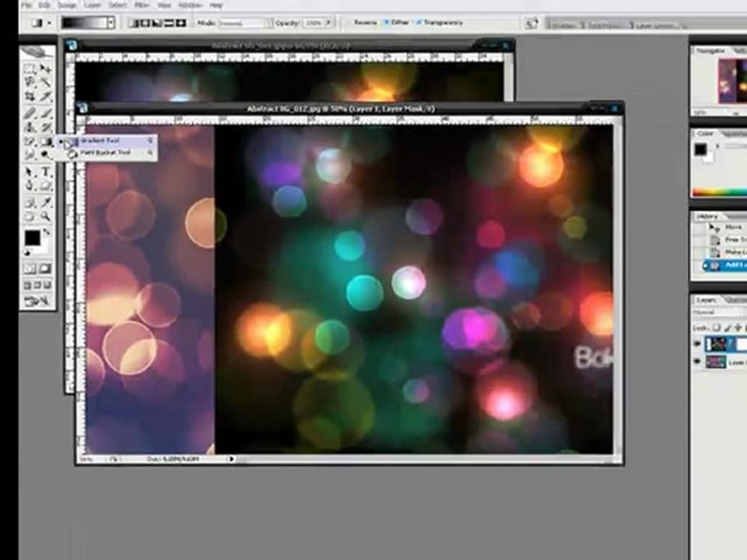Select the Rectangular Marquee tool
Screen dimensions: 747x560
(30, 68)
